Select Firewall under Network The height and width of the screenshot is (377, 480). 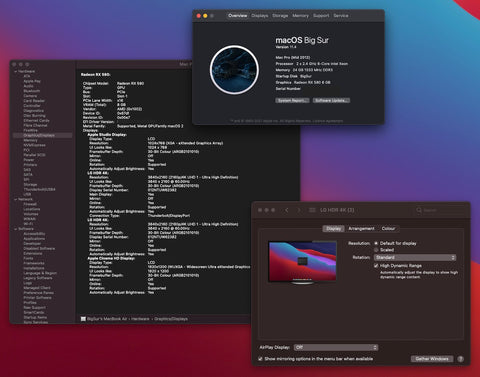point(30,204)
